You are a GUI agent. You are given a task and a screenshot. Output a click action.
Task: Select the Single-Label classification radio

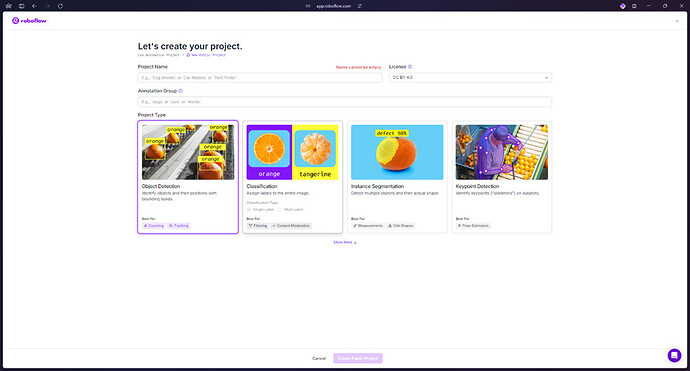[249, 209]
